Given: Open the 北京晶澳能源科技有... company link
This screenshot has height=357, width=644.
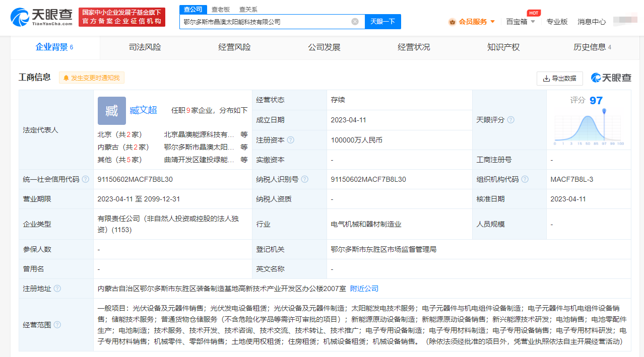Looking at the screenshot, I should tap(199, 134).
